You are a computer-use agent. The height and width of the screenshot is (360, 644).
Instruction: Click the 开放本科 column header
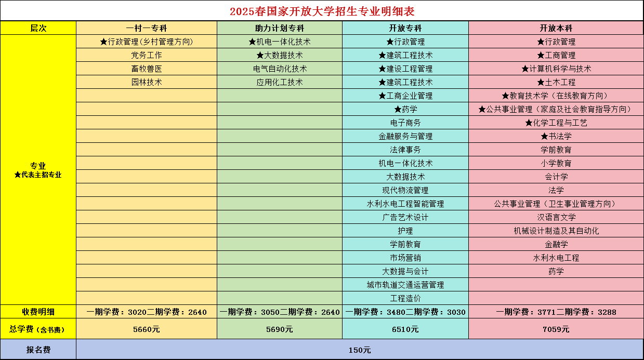(x=556, y=28)
